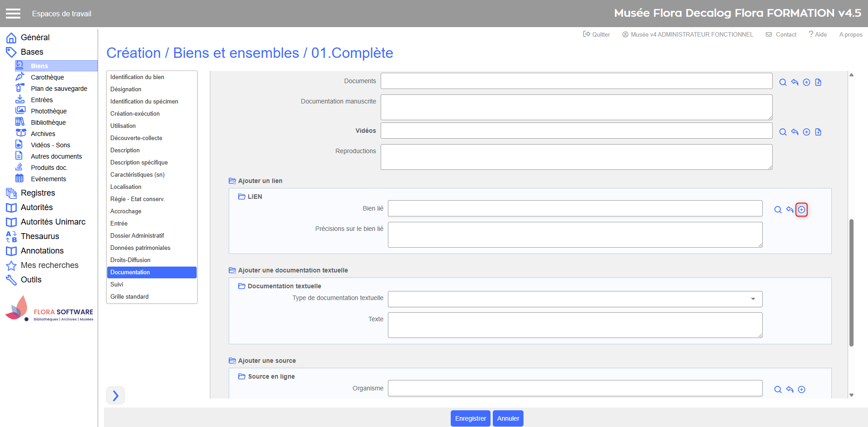Open the hamburger menu at top left
The image size is (868, 427).
(13, 14)
